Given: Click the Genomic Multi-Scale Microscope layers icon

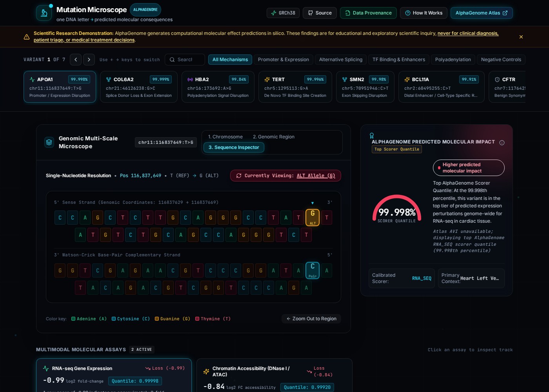Looking at the screenshot, I should tap(49, 142).
